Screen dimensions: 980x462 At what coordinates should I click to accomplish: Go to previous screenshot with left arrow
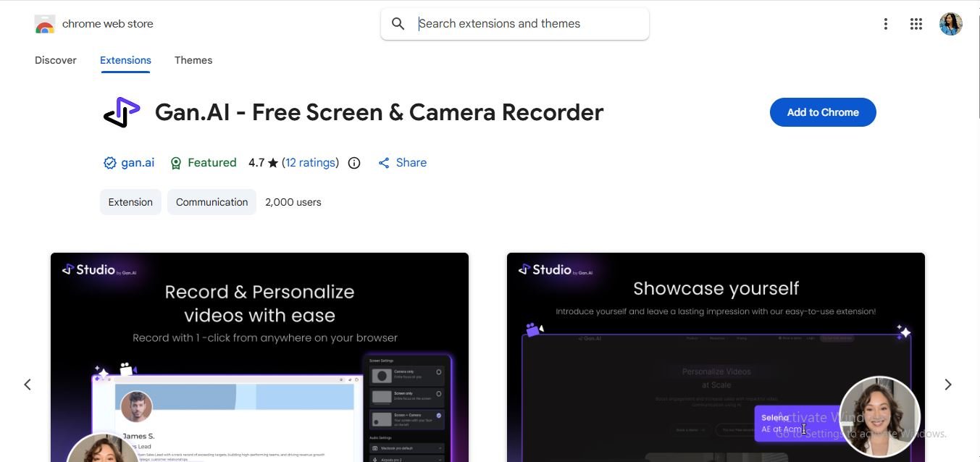point(28,385)
